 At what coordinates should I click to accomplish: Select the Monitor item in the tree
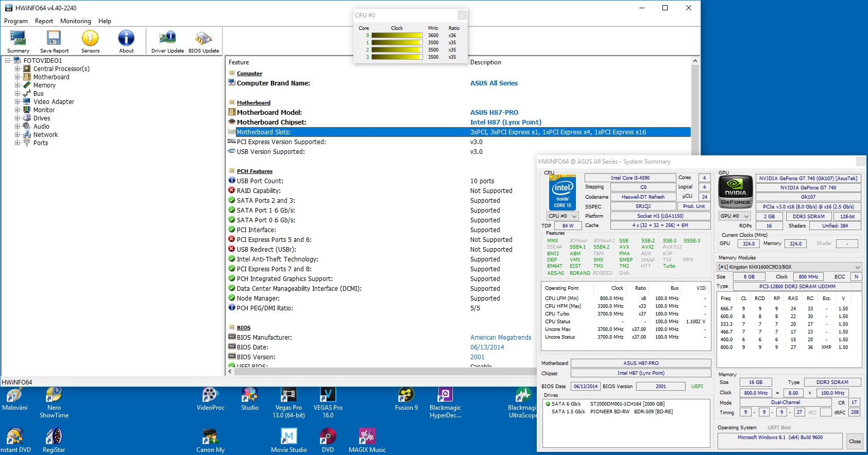tap(44, 110)
